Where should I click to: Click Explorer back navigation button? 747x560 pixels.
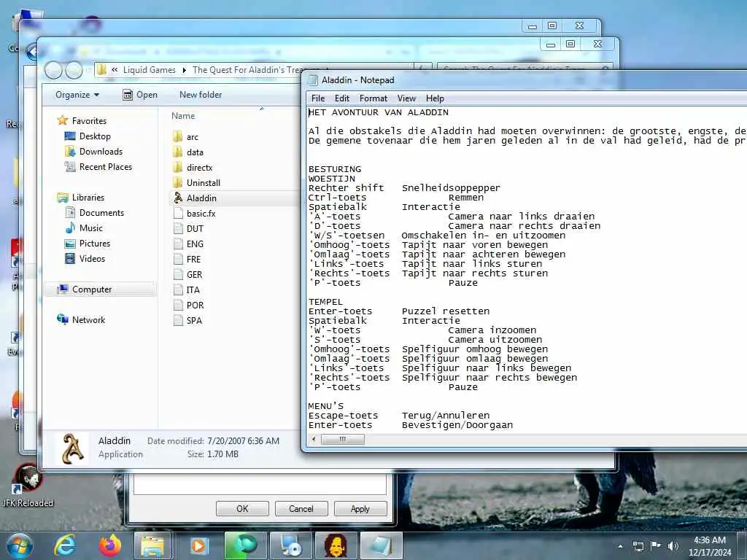coord(53,71)
